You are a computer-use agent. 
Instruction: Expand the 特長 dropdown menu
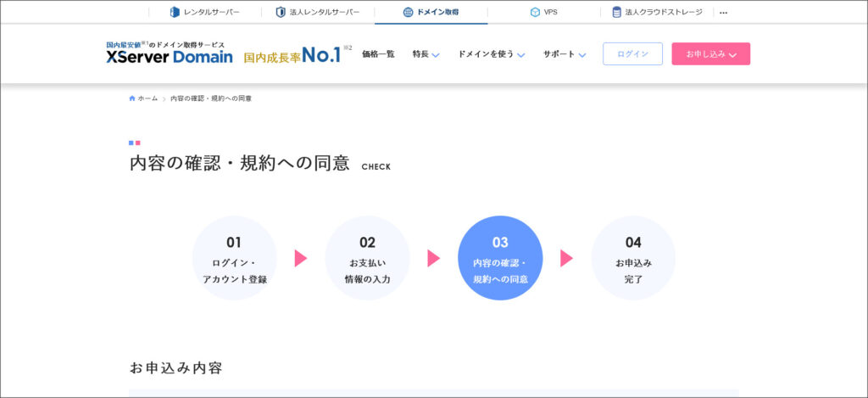click(x=426, y=54)
